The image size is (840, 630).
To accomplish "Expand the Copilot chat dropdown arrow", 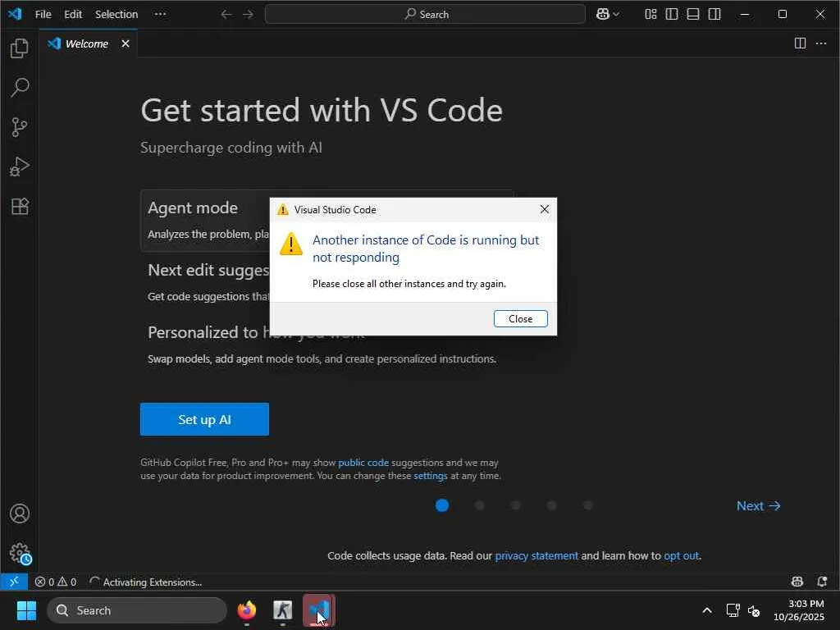I will click(616, 15).
